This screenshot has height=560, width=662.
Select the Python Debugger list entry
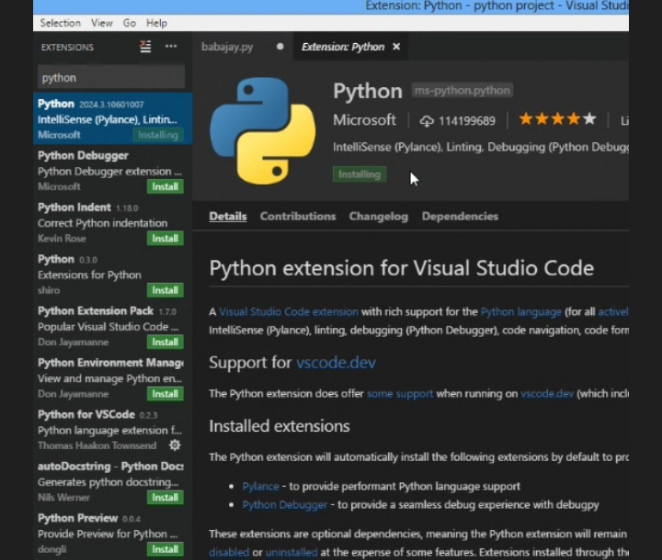[x=112, y=171]
